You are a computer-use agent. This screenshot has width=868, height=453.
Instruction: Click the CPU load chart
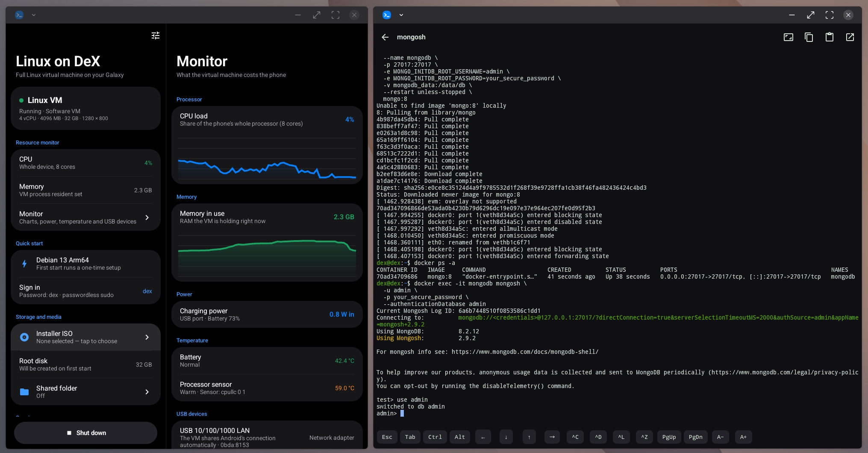pyautogui.click(x=267, y=159)
